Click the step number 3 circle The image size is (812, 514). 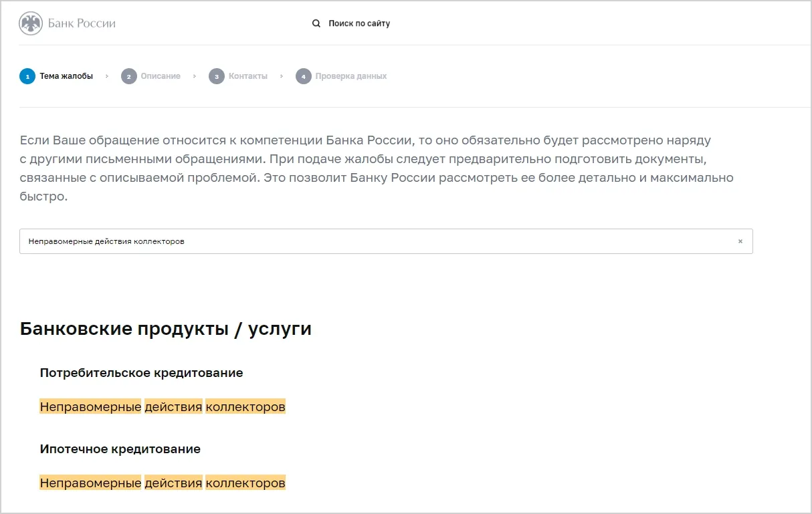point(216,76)
